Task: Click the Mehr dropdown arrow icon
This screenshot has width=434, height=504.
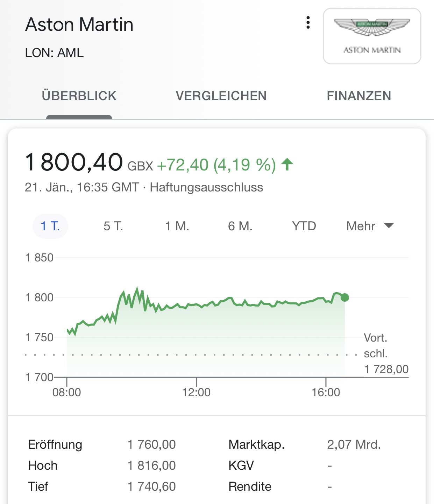Action: [389, 225]
